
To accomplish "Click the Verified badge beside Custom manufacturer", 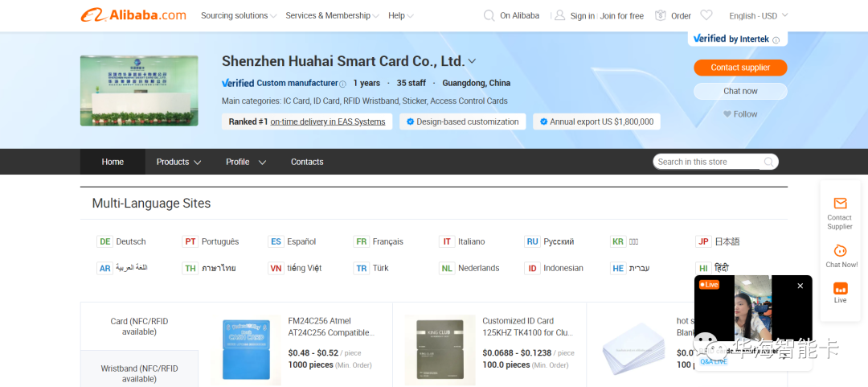I will click(238, 83).
